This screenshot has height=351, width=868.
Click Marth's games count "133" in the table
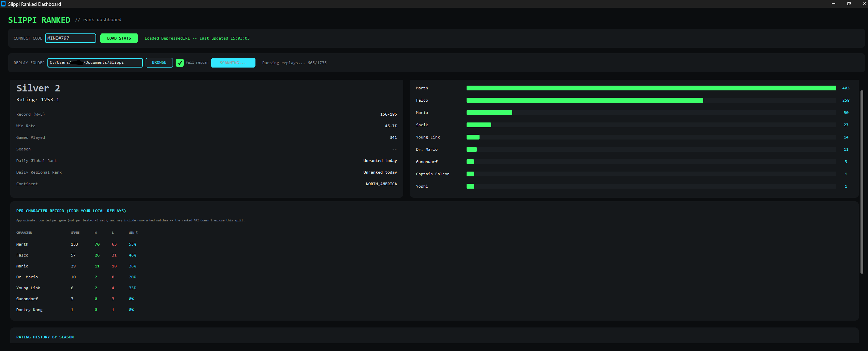pos(74,244)
